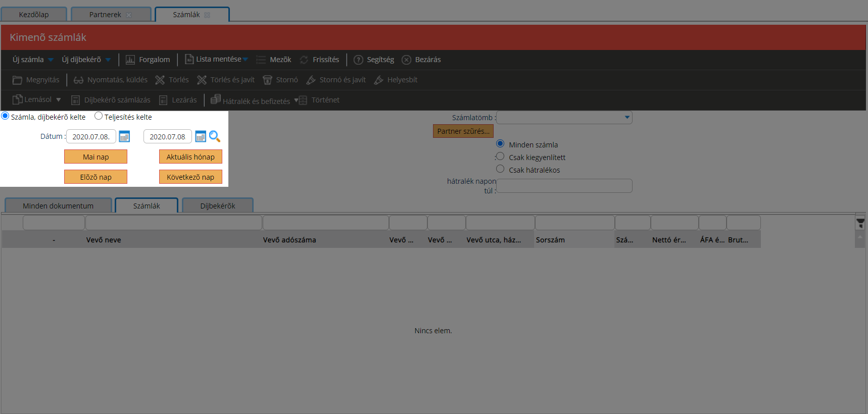Open calendar for the end date

pos(201,136)
